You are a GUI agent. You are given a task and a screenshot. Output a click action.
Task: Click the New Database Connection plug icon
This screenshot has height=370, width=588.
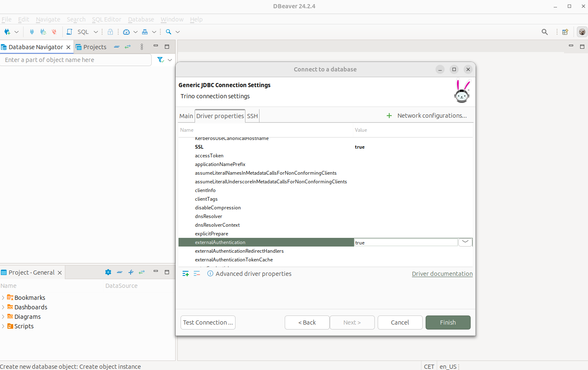[x=7, y=32]
